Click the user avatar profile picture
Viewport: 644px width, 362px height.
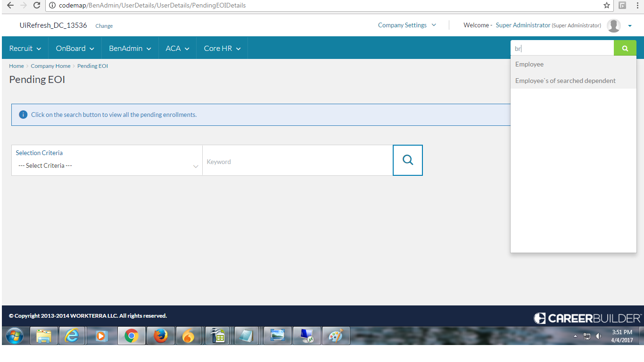click(x=613, y=25)
